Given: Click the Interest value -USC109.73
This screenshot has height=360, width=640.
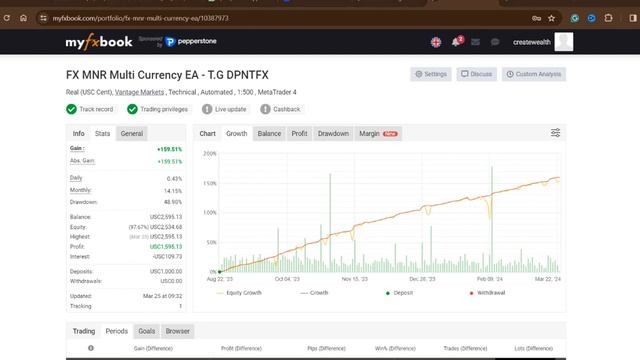Looking at the screenshot, I should (x=167, y=256).
